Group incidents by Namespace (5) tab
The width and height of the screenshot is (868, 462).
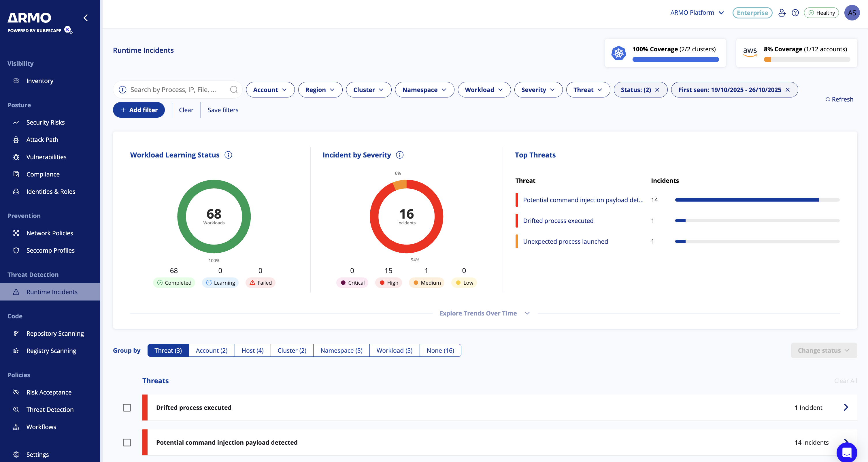coord(341,350)
